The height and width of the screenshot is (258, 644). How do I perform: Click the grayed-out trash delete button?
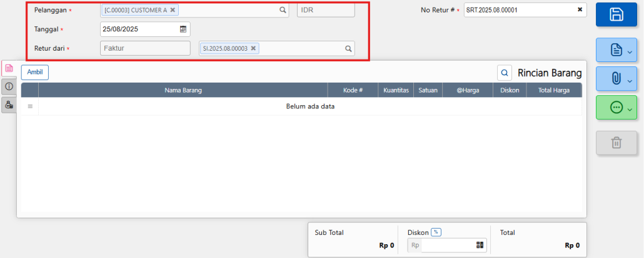616,143
